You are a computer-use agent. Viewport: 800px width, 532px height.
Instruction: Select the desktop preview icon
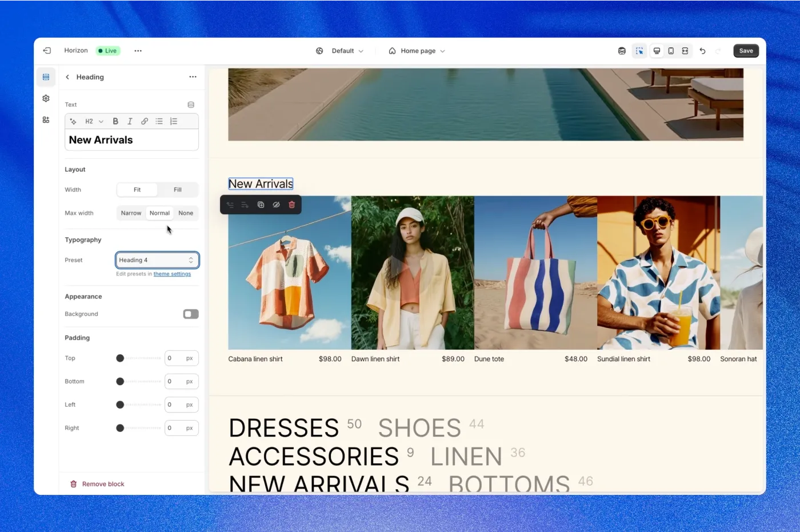click(657, 51)
